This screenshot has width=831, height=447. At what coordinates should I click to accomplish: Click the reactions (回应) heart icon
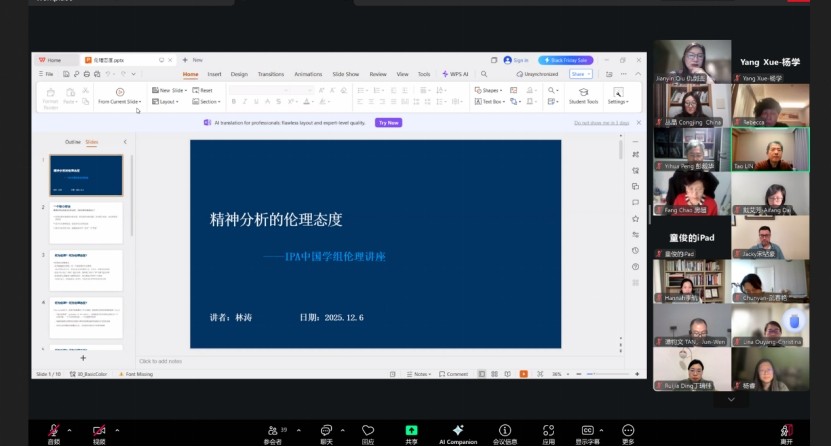368,430
